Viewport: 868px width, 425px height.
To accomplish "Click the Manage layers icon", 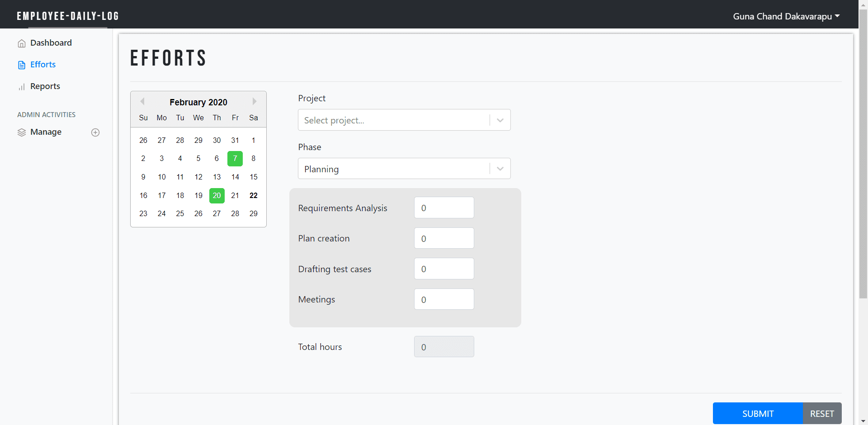I will click(x=21, y=132).
